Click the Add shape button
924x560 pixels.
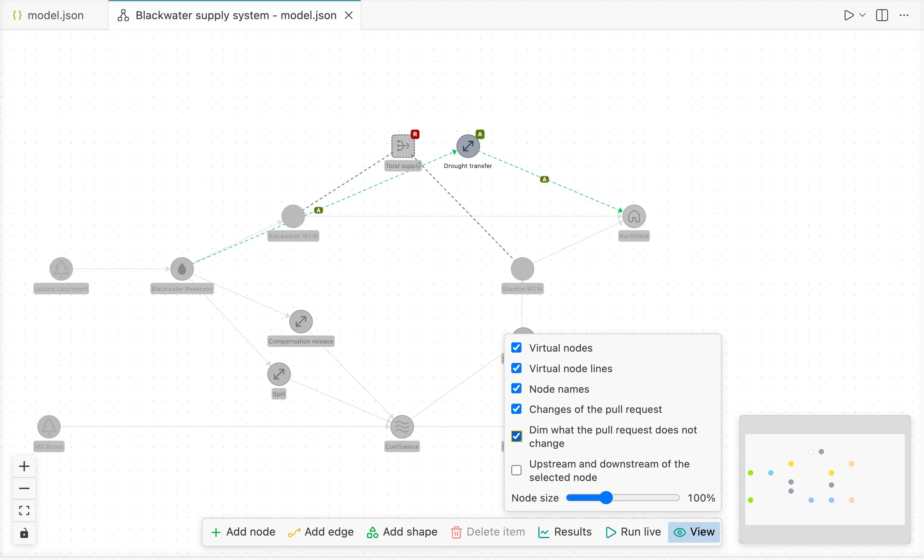(402, 532)
